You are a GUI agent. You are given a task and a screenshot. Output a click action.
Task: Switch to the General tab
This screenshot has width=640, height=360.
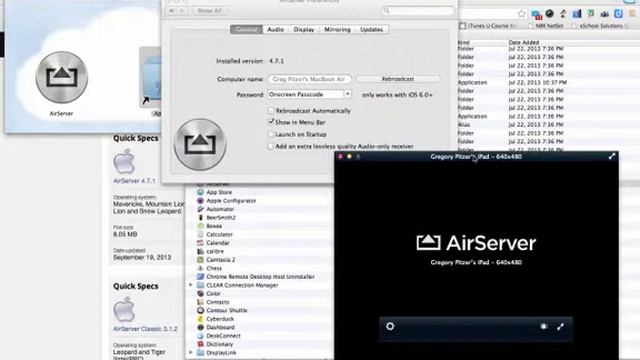pos(246,29)
